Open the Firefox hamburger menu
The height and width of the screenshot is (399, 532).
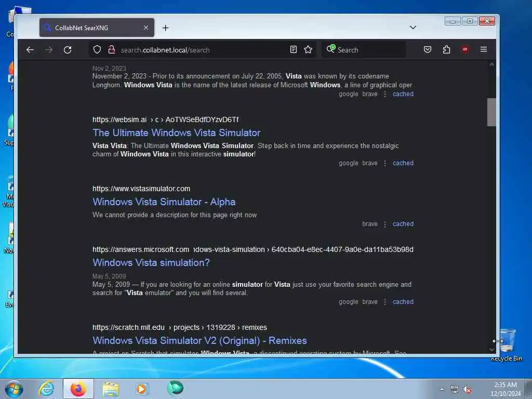point(484,49)
